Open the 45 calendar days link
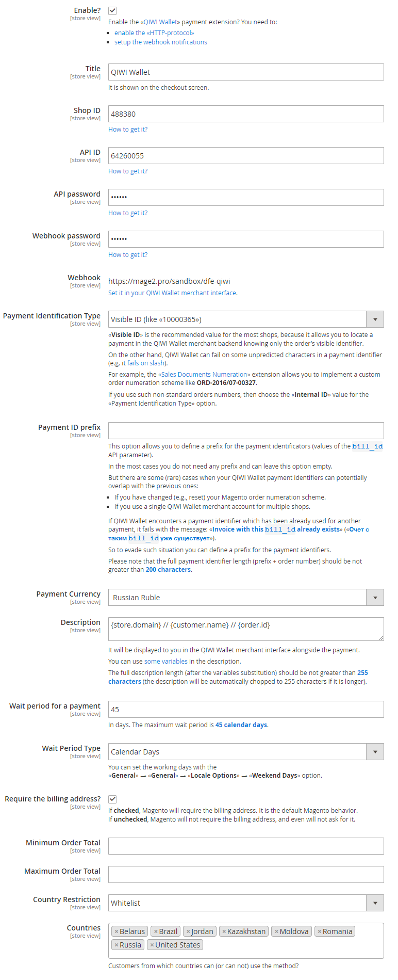The width and height of the screenshot is (398, 980). coord(241,725)
